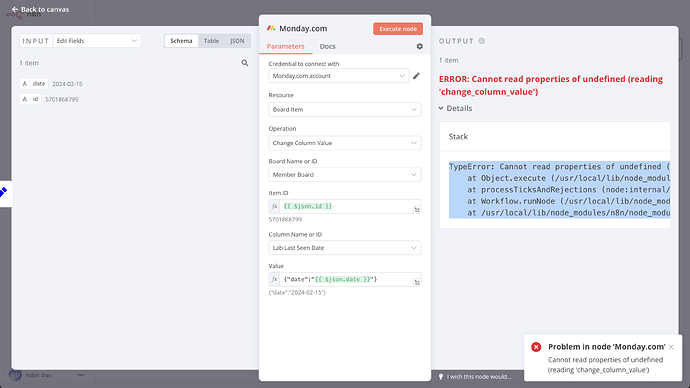The image size is (690, 388).
Task: Select the Docs tab
Action: pos(327,46)
